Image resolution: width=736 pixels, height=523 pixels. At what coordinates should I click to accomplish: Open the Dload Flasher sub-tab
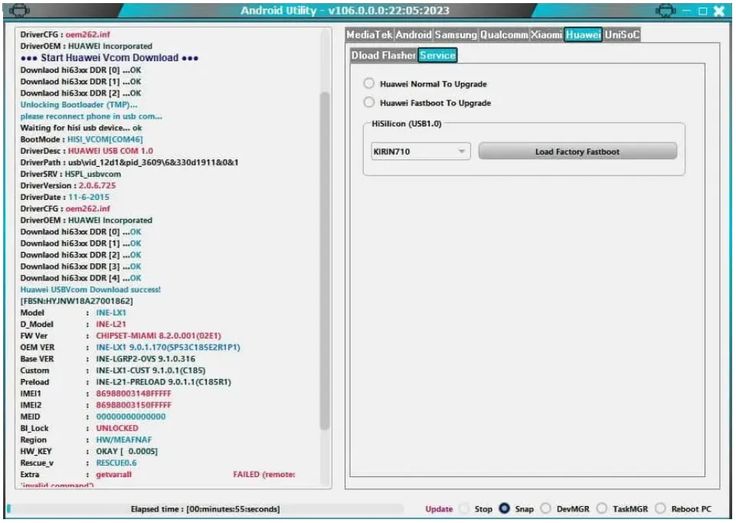pyautogui.click(x=384, y=55)
